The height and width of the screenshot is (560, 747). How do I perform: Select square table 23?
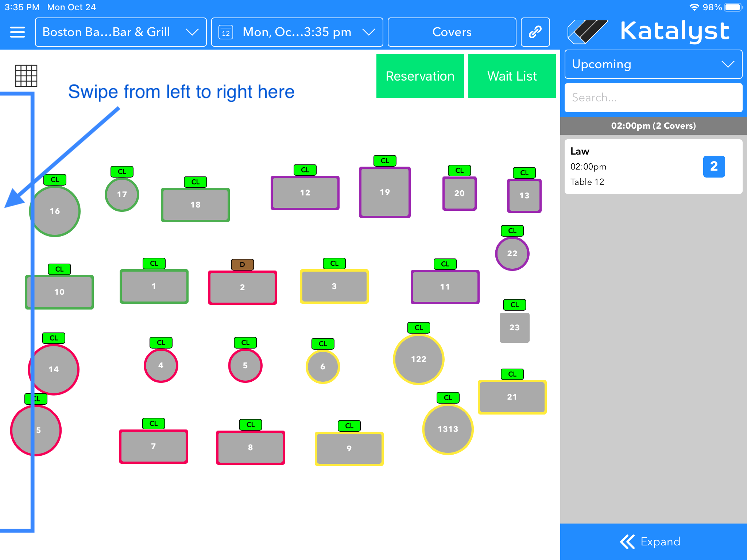(x=514, y=327)
